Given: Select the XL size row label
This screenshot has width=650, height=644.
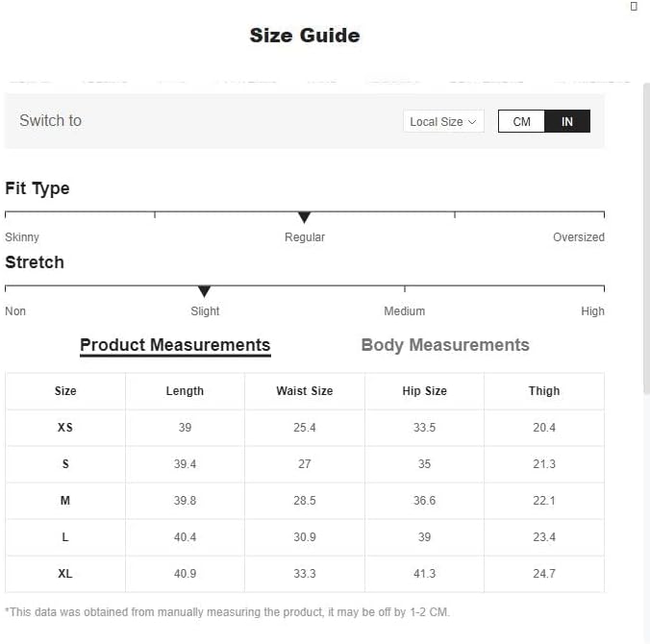Looking at the screenshot, I should pos(65,574).
